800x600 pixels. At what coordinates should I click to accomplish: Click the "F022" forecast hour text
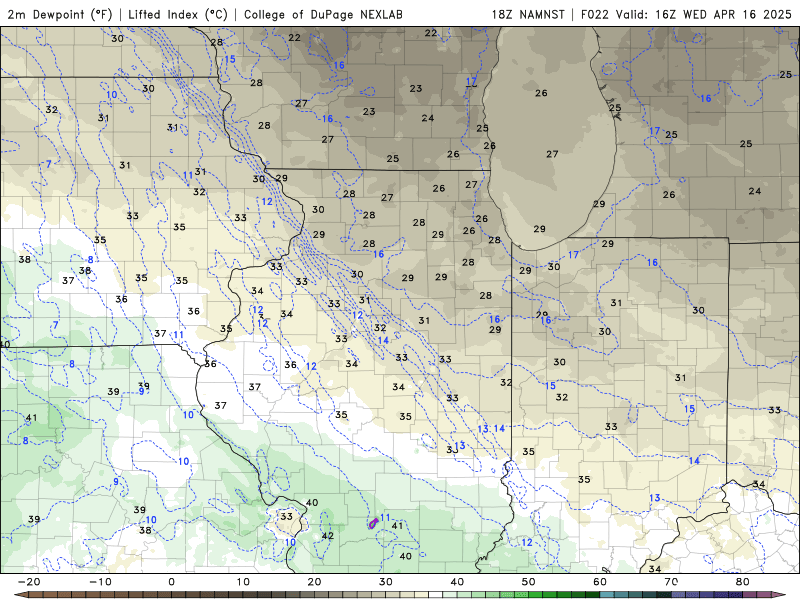[x=595, y=14]
